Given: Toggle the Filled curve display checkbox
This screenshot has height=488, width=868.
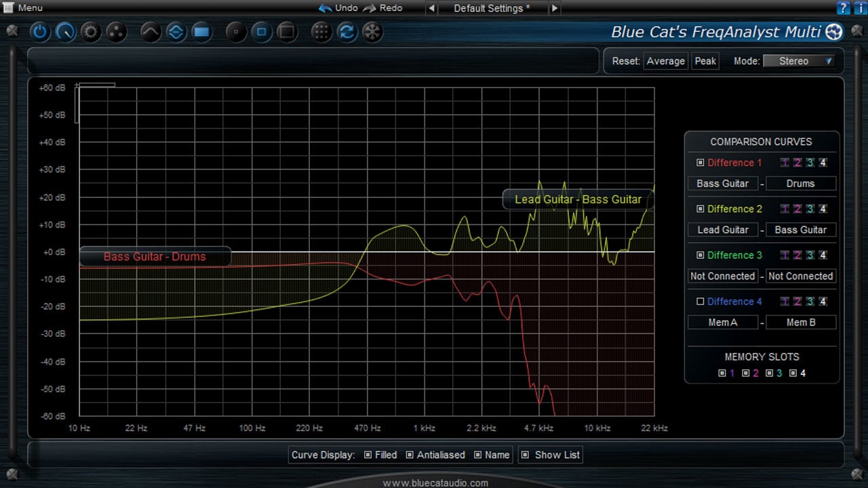Looking at the screenshot, I should pos(368,455).
